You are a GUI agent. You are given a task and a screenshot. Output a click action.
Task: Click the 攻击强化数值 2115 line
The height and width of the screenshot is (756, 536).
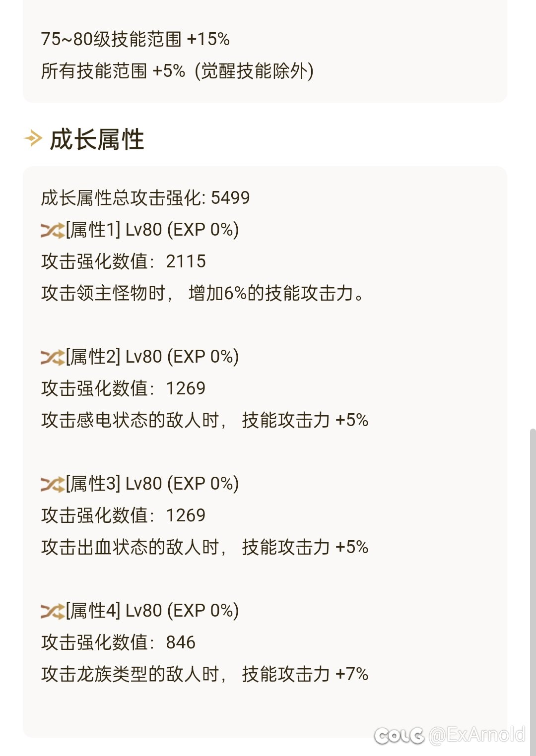click(x=124, y=261)
